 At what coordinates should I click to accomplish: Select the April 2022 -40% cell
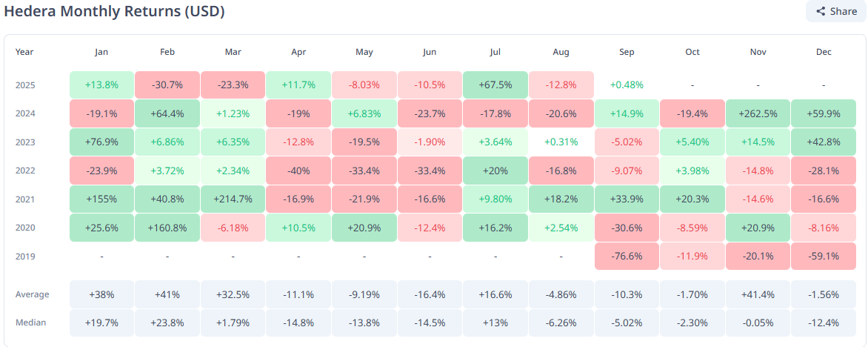tap(298, 171)
